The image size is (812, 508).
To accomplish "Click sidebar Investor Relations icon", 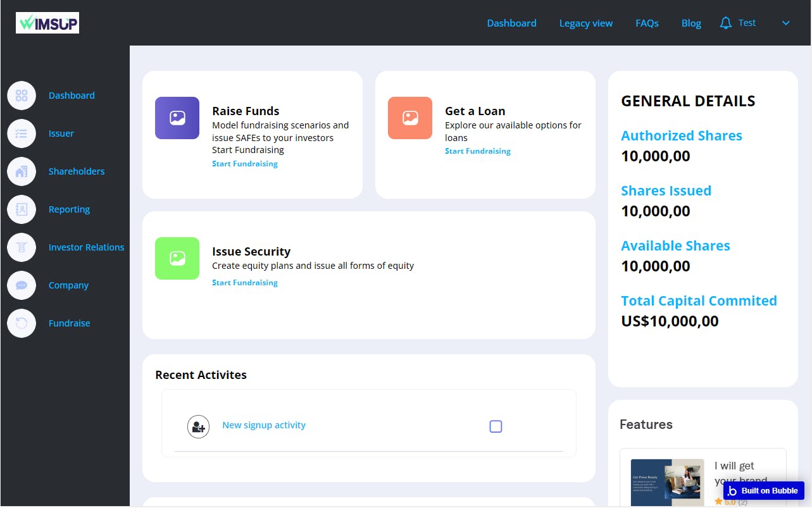I will click(x=22, y=247).
